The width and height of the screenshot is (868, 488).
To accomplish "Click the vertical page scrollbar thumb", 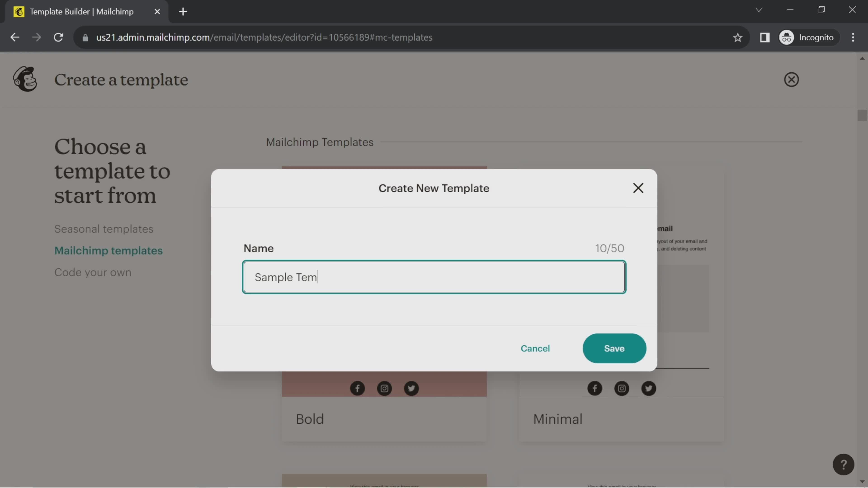I will click(x=862, y=115).
